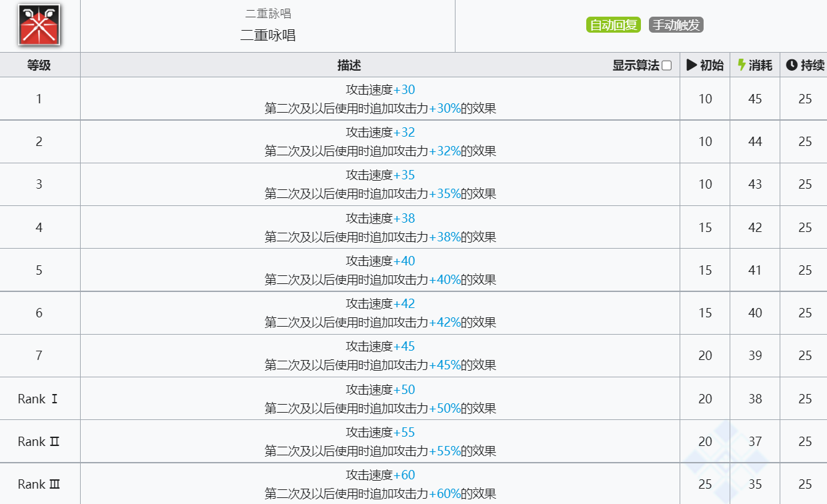This screenshot has height=504, width=827.
Task: Click the play icon beside 初始
Action: 691,65
